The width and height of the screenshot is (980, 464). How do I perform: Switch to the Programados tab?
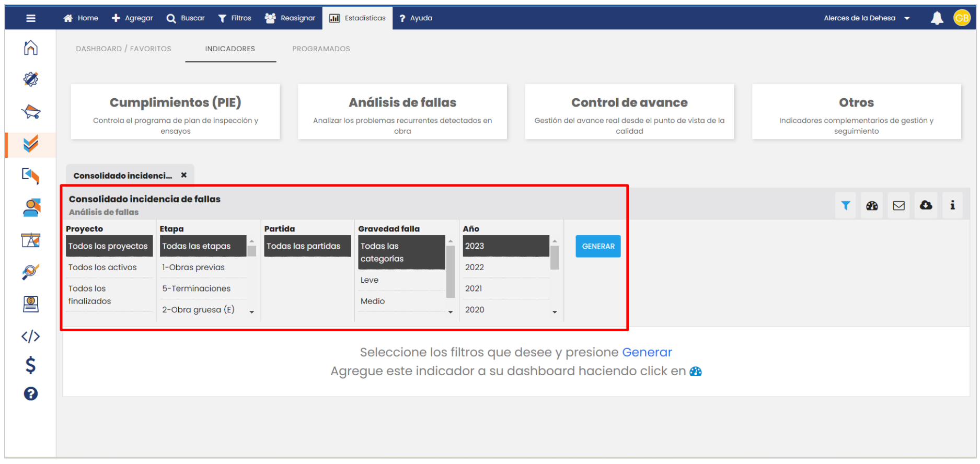point(321,49)
